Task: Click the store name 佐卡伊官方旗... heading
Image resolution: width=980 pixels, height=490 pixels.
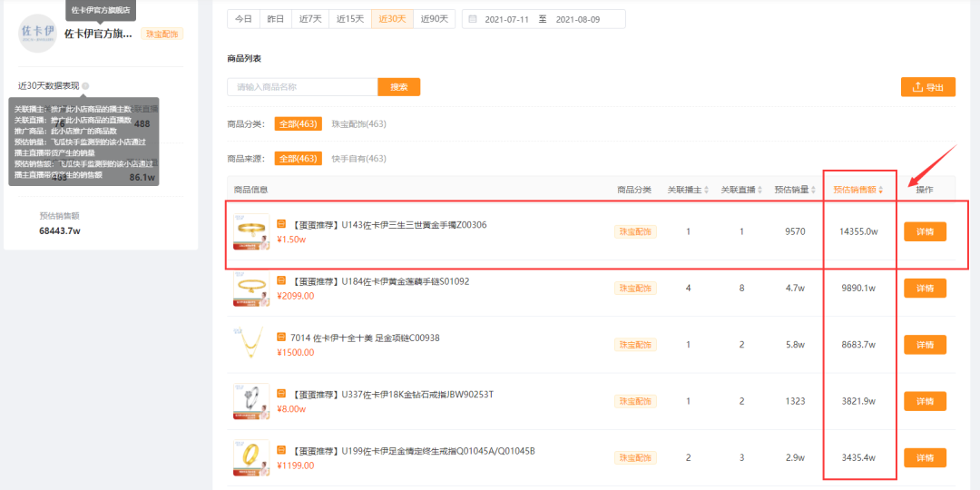Action: (x=99, y=34)
